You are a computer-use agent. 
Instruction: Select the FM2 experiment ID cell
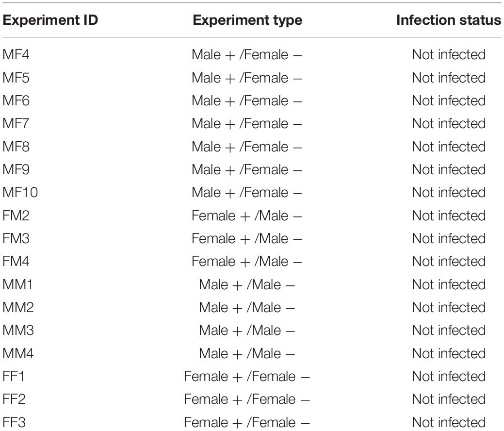pyautogui.click(x=16, y=215)
